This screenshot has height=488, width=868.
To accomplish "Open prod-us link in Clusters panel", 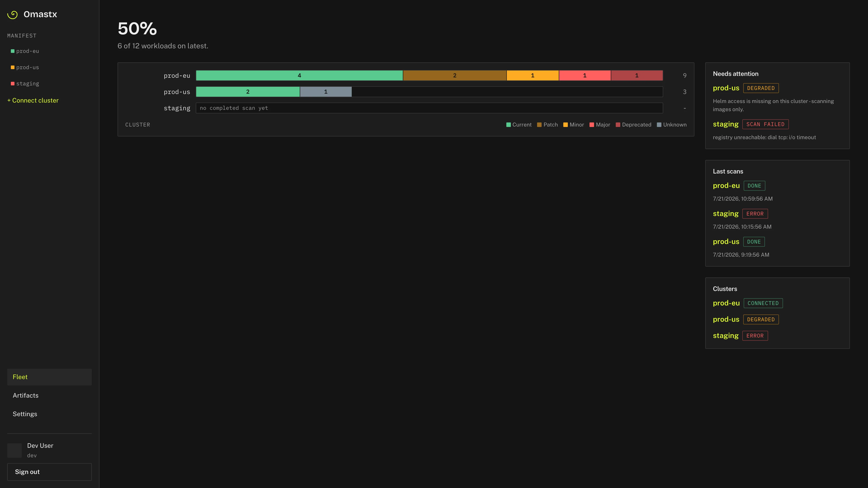I will (x=726, y=319).
